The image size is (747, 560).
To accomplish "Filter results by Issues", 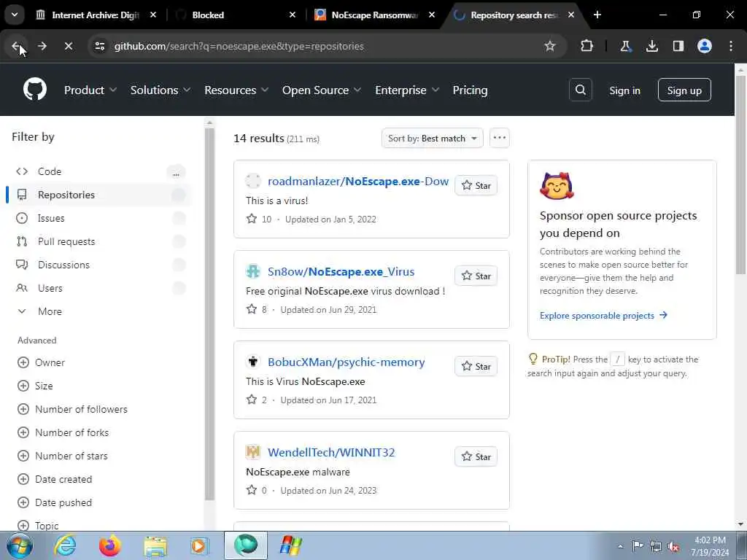I will [100, 218].
